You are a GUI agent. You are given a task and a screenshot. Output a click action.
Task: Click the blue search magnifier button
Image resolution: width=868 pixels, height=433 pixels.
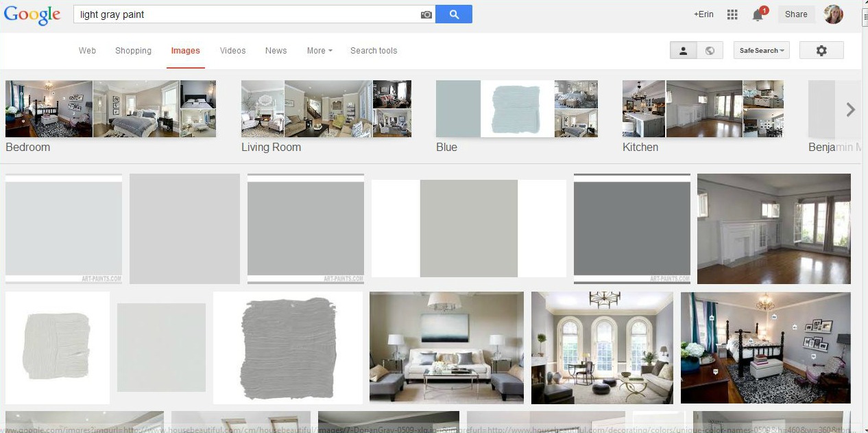coord(454,14)
